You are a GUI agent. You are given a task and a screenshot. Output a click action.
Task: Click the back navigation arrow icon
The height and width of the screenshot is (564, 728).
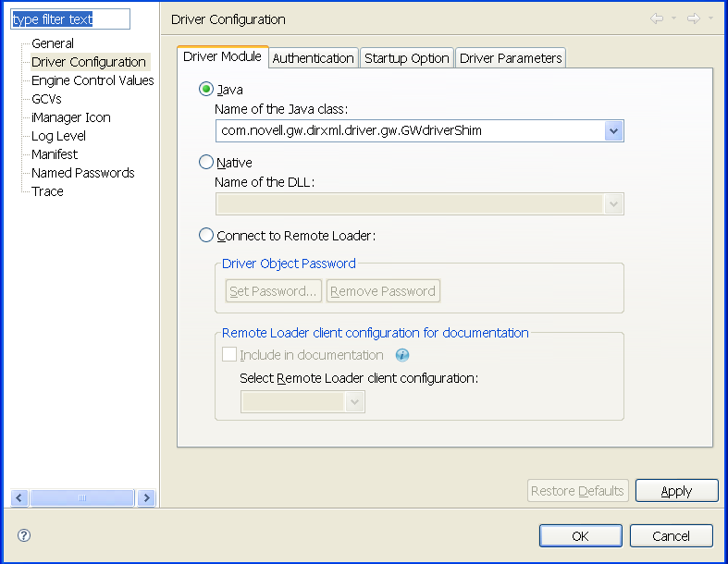(657, 18)
